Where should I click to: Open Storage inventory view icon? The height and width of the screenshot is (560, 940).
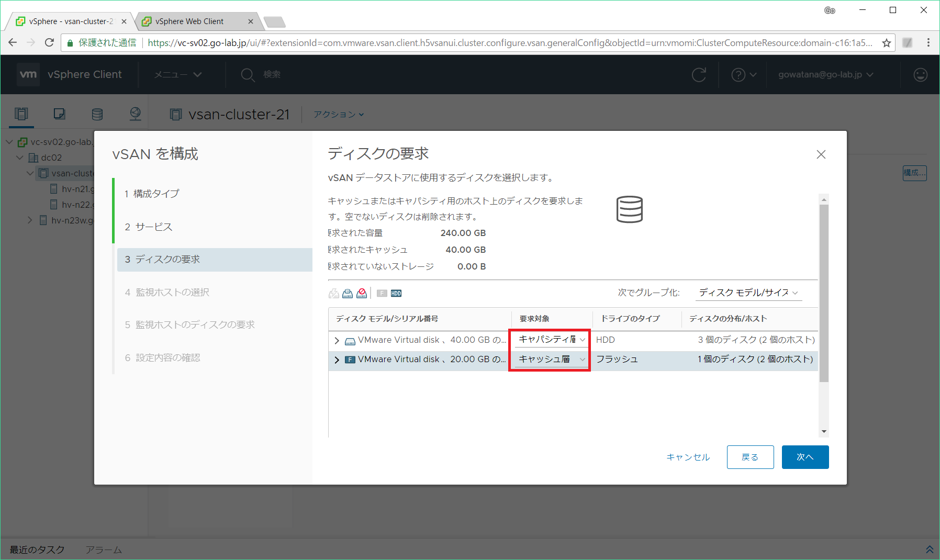click(97, 114)
